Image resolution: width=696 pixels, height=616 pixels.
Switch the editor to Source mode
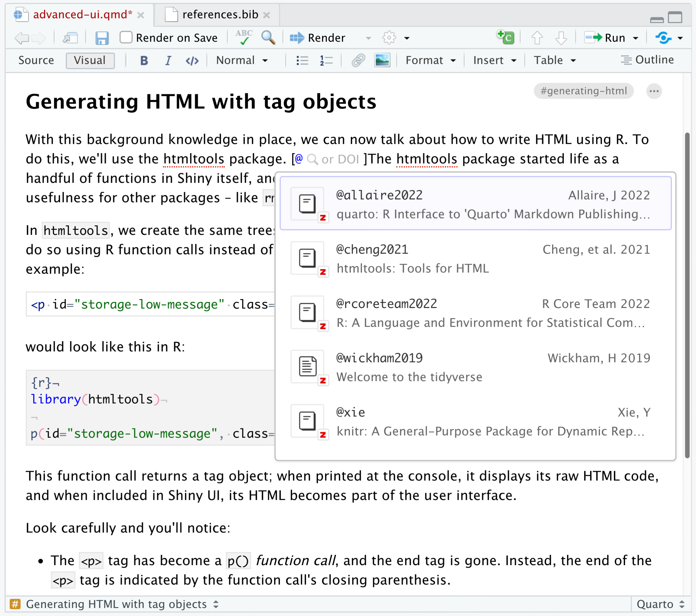(x=36, y=60)
